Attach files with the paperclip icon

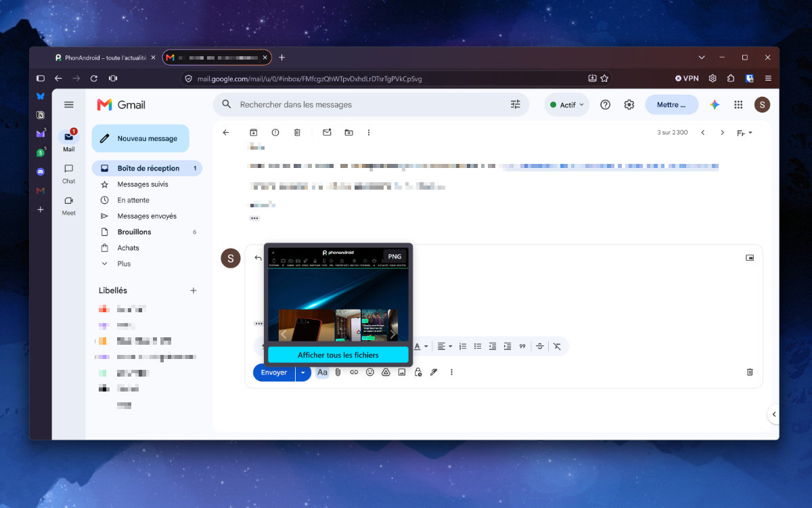pyautogui.click(x=338, y=372)
